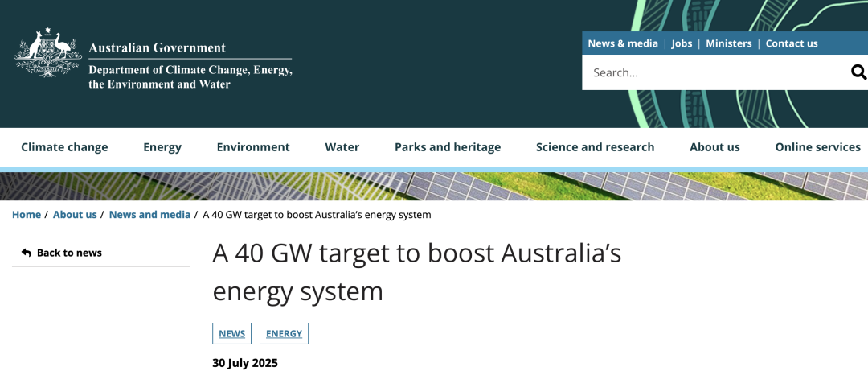The width and height of the screenshot is (868, 375).
Task: Open the About us navigation menu
Action: coord(714,147)
